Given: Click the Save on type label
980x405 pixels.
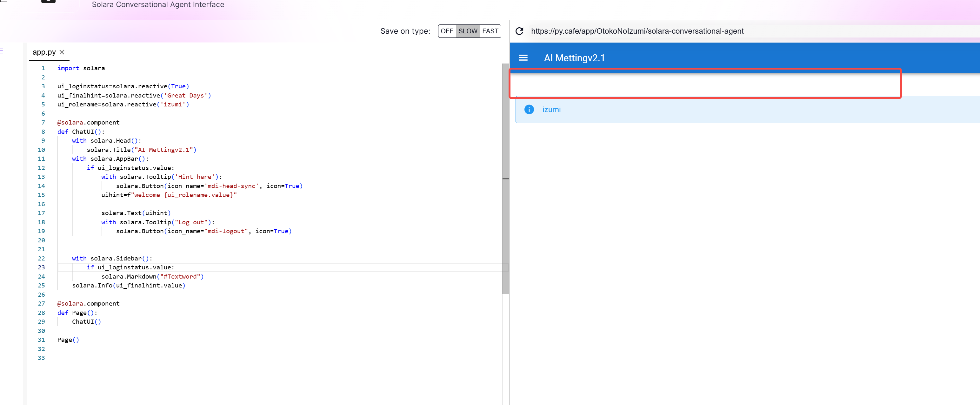Looking at the screenshot, I should click(x=404, y=31).
